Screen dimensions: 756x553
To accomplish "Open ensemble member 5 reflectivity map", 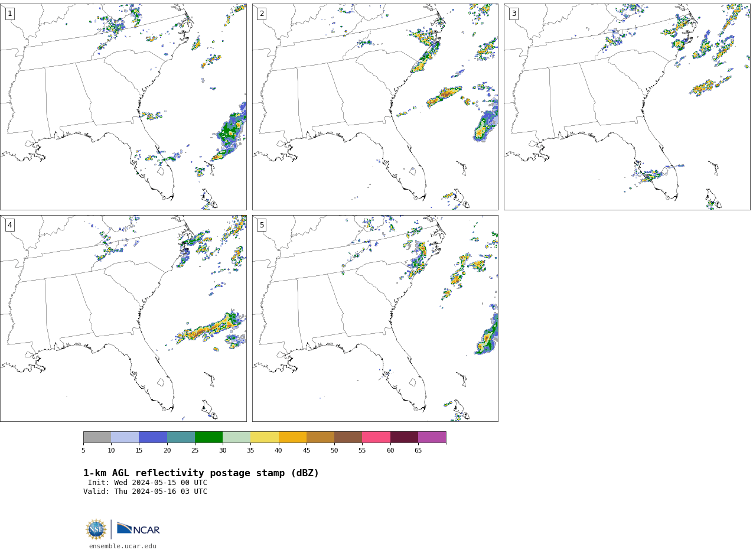I will 375,318.
